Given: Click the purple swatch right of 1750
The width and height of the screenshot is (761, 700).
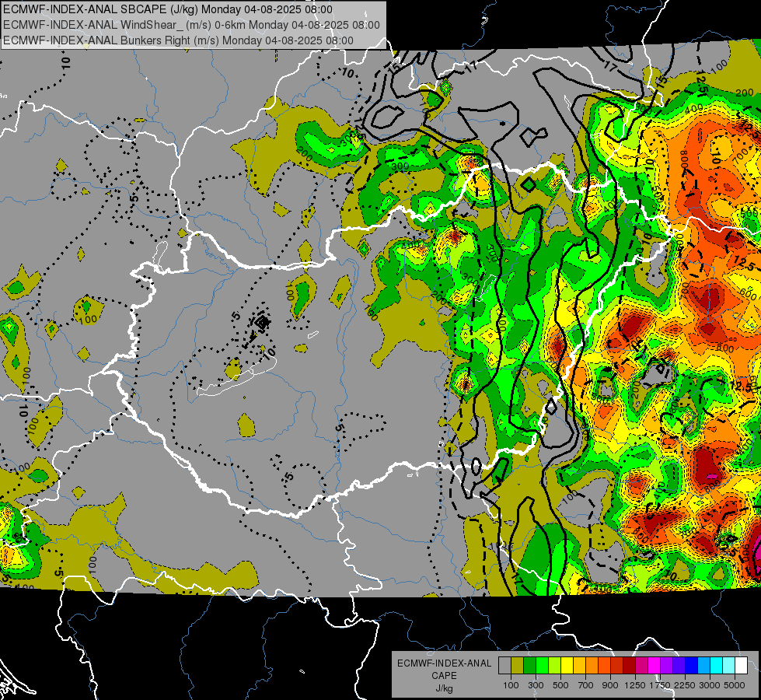Looking at the screenshot, I should tap(667, 665).
